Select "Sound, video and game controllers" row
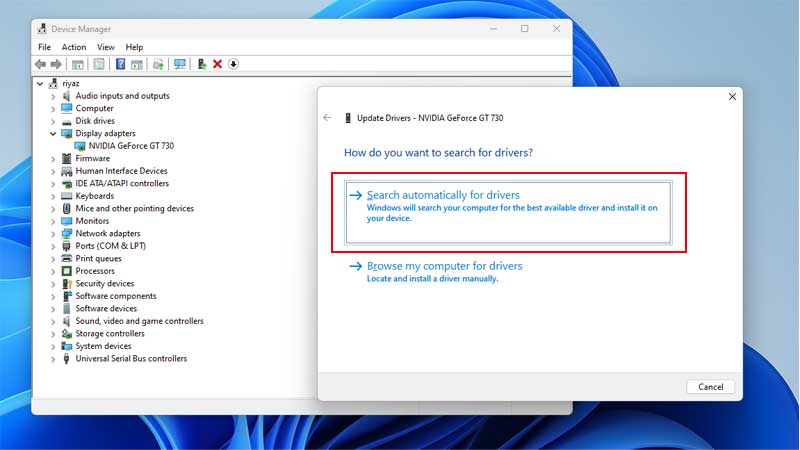The height and width of the screenshot is (450, 800). (139, 321)
